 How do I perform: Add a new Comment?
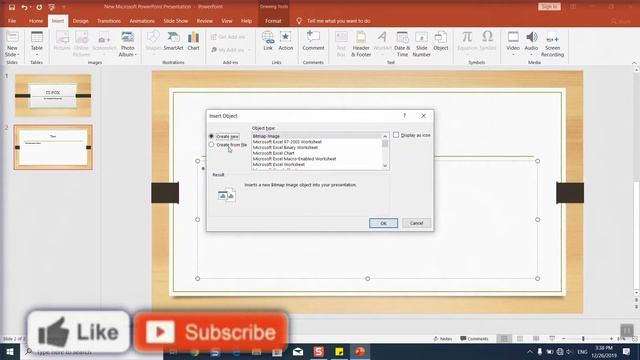click(313, 41)
